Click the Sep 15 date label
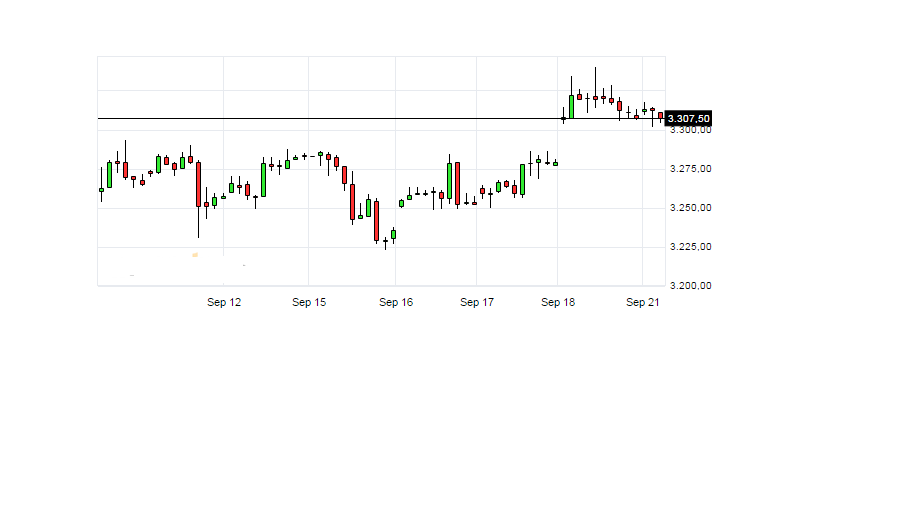This screenshot has height=530, width=903. coord(309,302)
